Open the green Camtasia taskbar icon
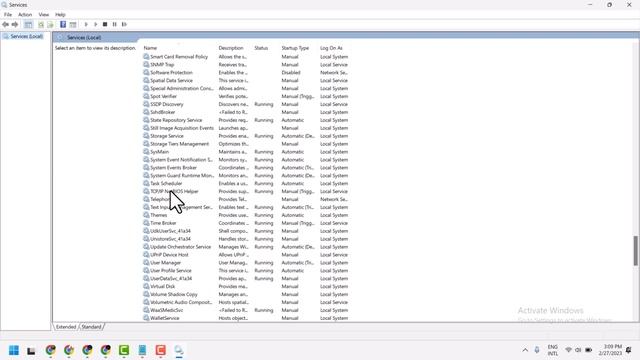The height and width of the screenshot is (360, 640). click(x=124, y=350)
